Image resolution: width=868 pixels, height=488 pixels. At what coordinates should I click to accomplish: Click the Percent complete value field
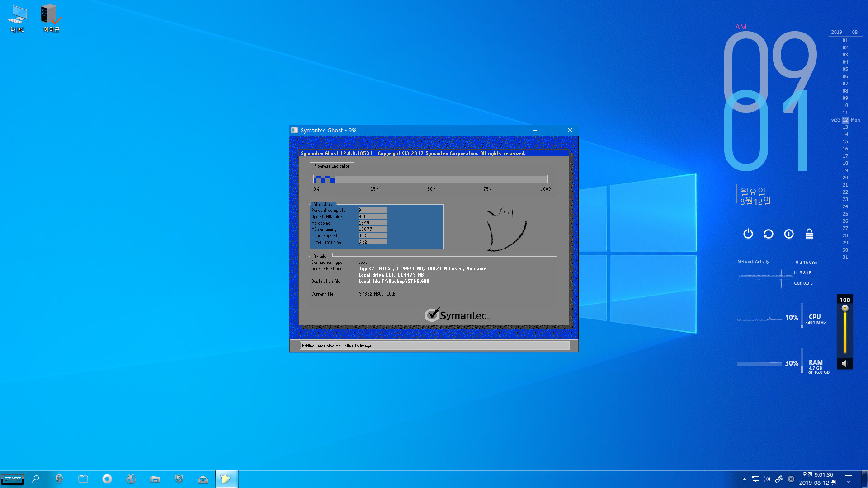[x=373, y=210]
